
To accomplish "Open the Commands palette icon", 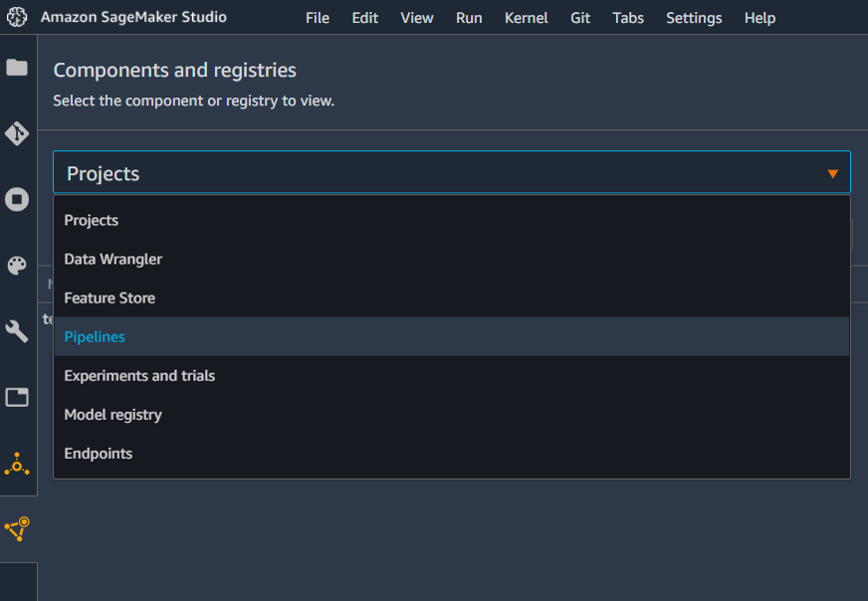I will click(17, 265).
